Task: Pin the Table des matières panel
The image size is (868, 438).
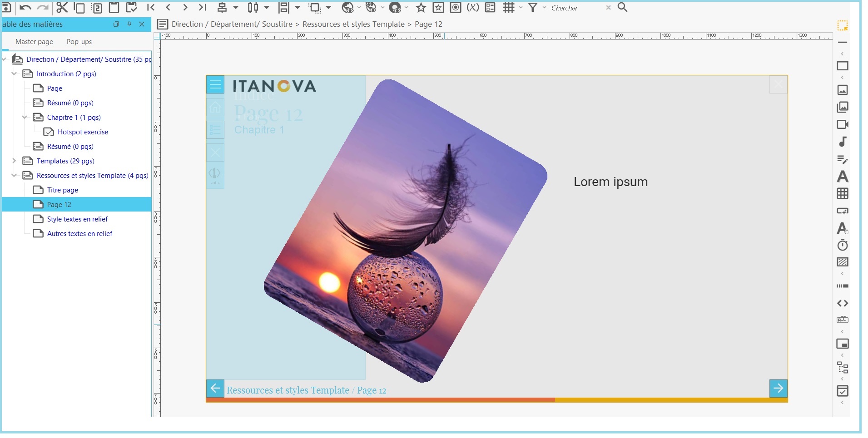Action: pos(129,24)
